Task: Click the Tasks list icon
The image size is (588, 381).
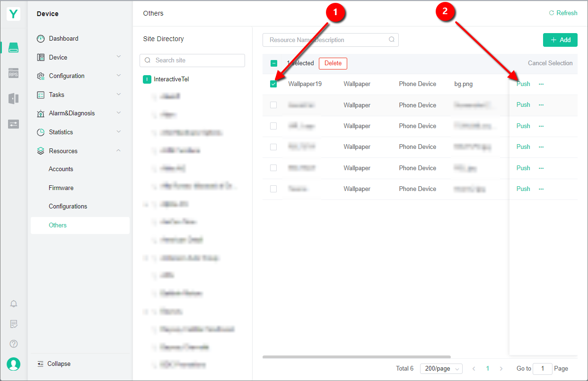Action: 41,95
